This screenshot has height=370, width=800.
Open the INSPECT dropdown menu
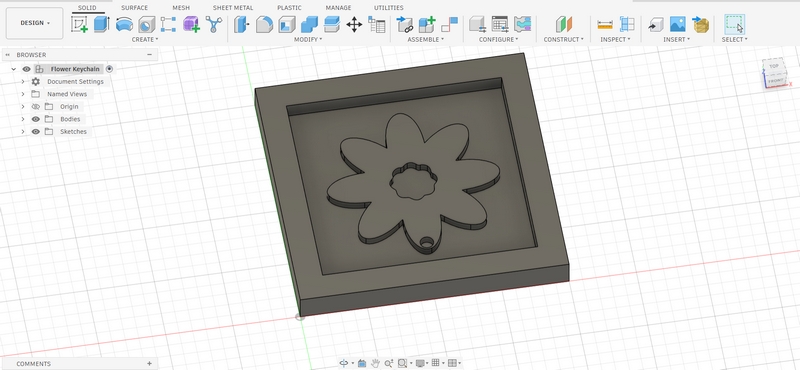[x=615, y=39]
